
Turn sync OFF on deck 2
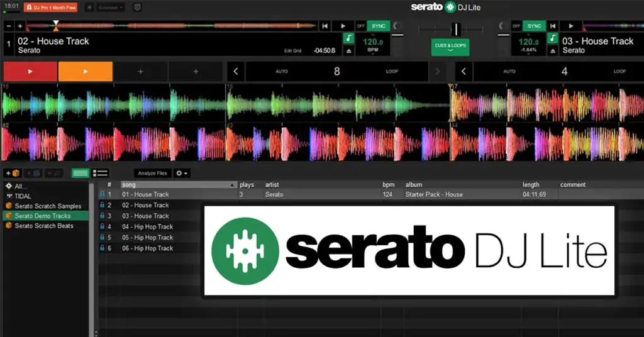coord(516,26)
